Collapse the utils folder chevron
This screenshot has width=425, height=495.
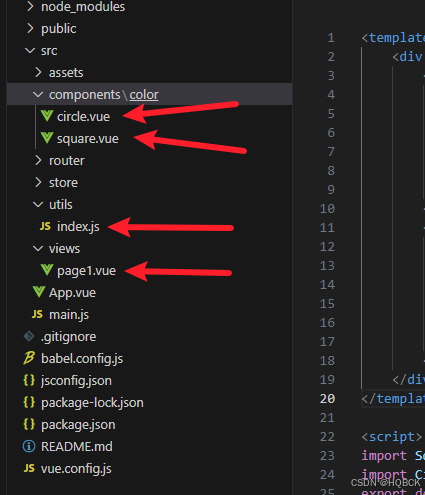click(x=38, y=204)
